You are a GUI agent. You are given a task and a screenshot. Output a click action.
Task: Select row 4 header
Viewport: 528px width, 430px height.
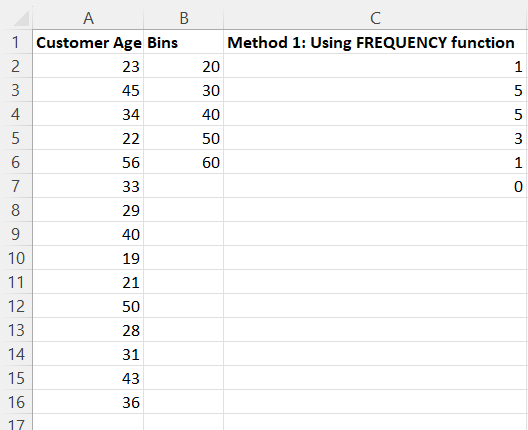16,114
